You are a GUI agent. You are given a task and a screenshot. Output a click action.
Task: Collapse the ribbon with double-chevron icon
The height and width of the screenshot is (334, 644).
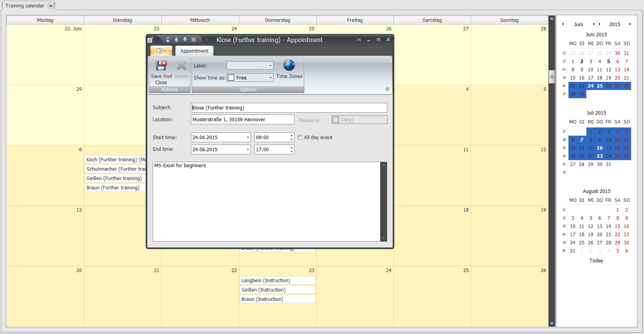[387, 89]
